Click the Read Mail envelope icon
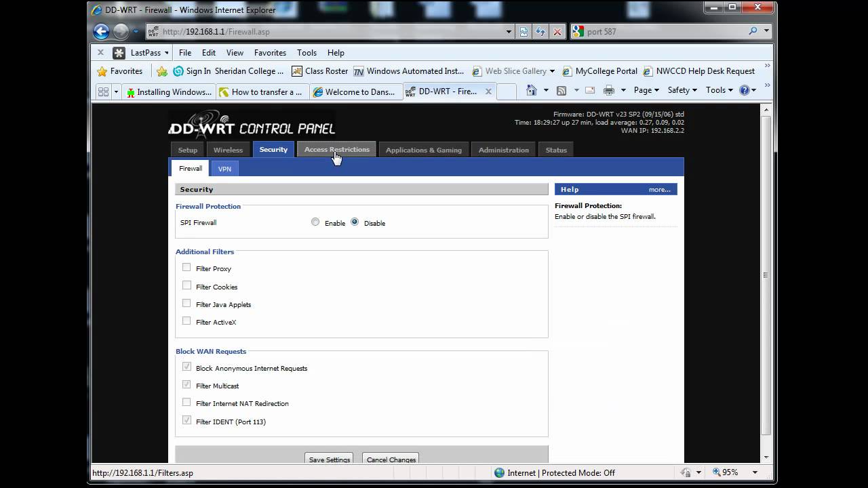Image resolution: width=868 pixels, height=488 pixels. [x=590, y=90]
